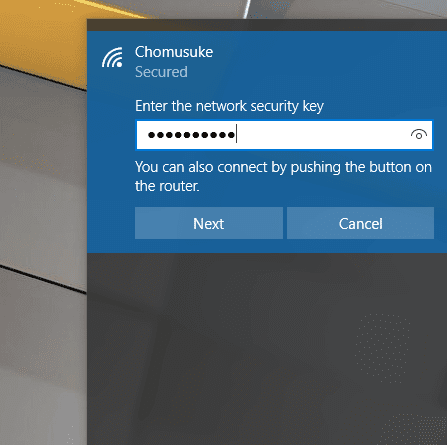448x445 pixels.
Task: Click the router push-button hint text
Action: (283, 177)
